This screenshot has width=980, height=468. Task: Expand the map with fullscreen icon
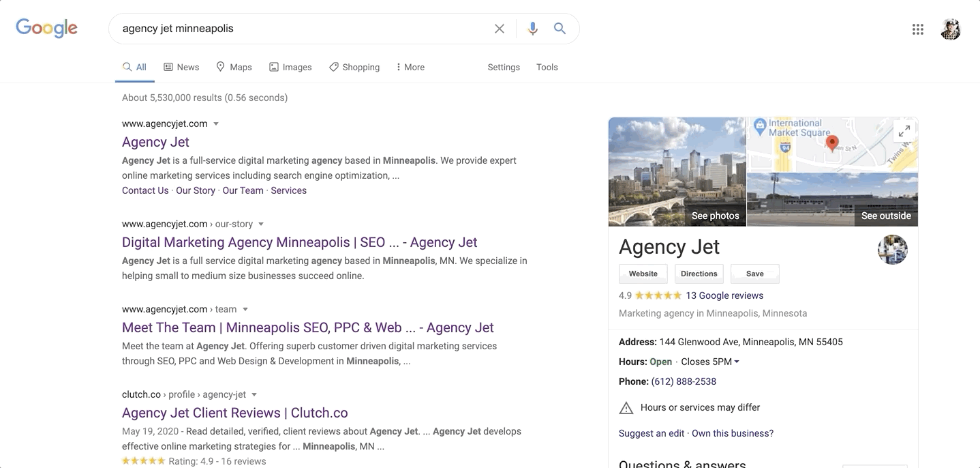tap(904, 131)
